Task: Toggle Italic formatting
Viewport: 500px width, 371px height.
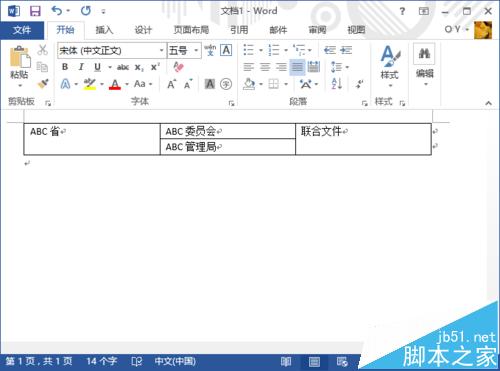Action: 81,67
